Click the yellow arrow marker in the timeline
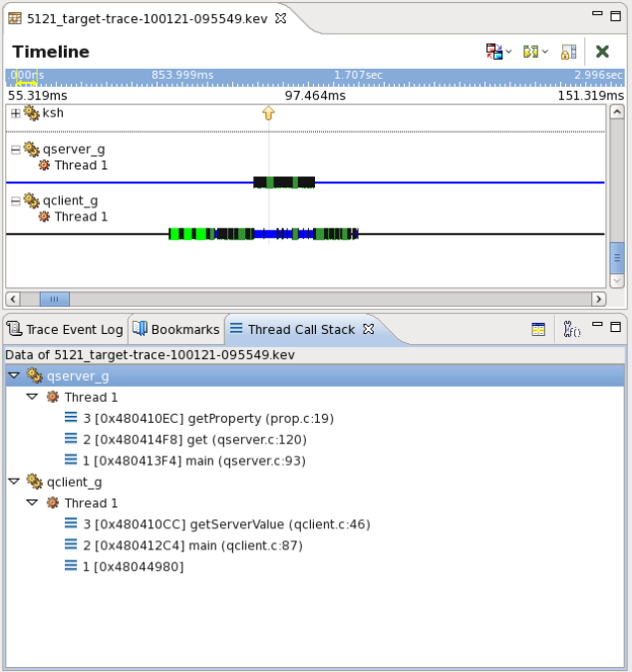Viewport: 632px width, 672px height. (268, 114)
